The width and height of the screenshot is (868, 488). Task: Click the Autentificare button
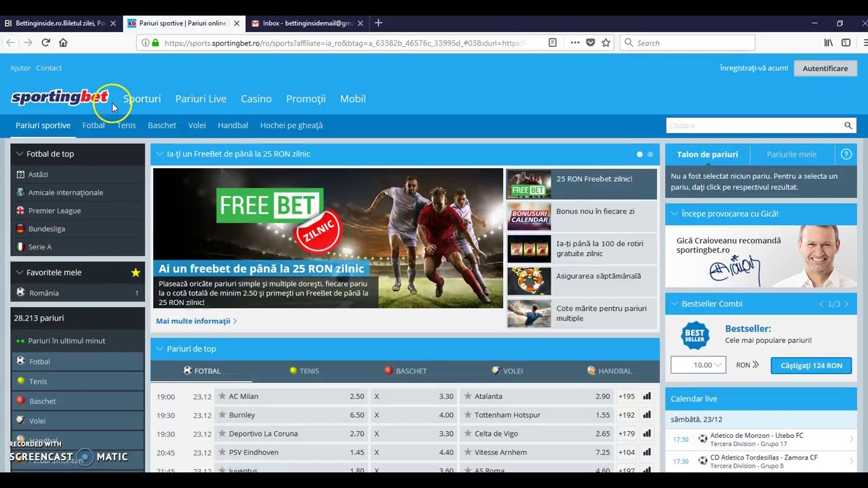pyautogui.click(x=825, y=68)
